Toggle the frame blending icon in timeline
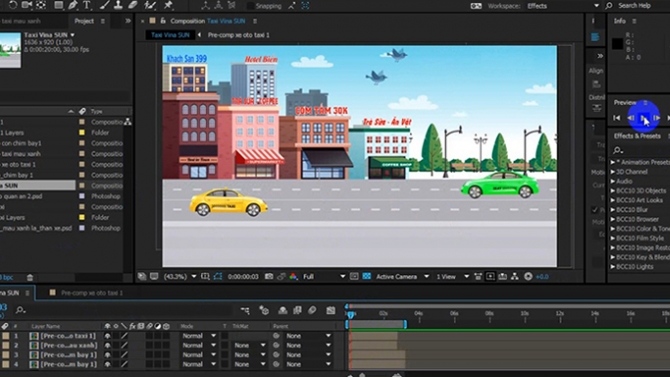The width and height of the screenshot is (670, 377). (x=297, y=310)
